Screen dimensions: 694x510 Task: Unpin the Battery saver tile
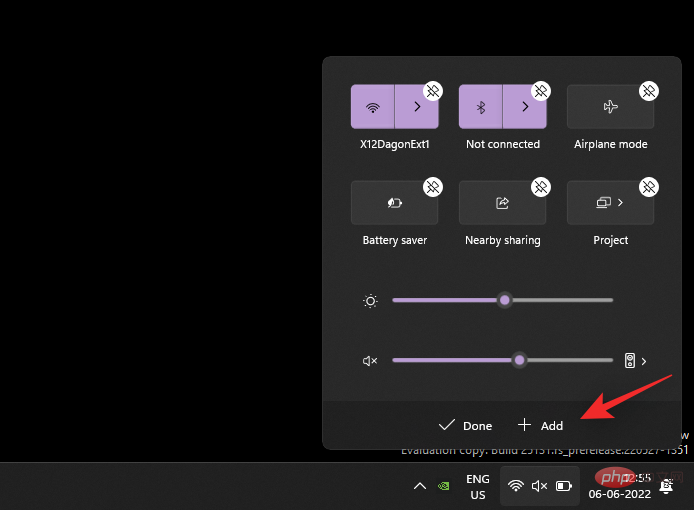click(433, 187)
